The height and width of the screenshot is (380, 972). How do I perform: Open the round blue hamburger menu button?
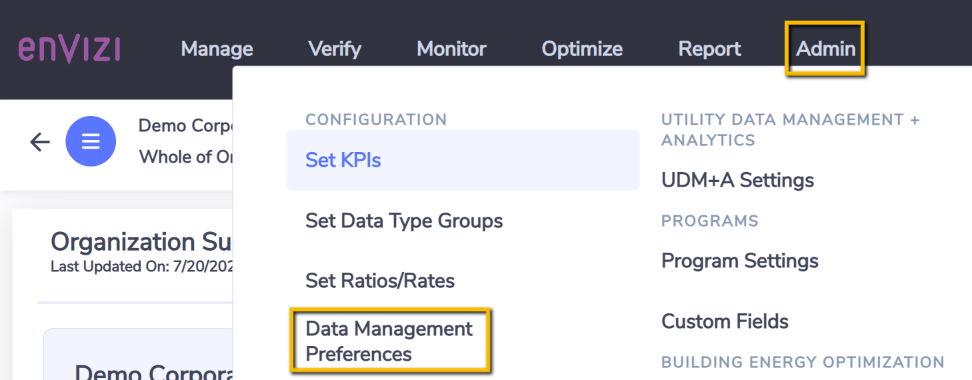[91, 141]
